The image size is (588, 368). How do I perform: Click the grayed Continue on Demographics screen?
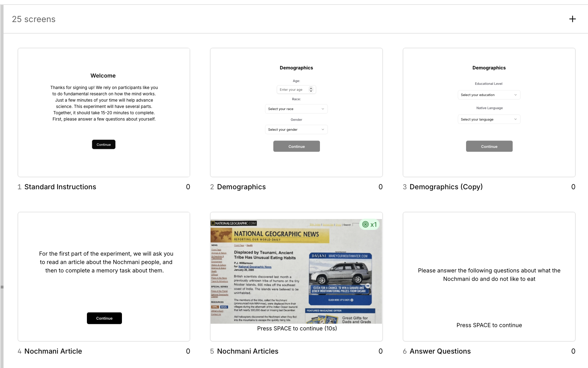(296, 146)
